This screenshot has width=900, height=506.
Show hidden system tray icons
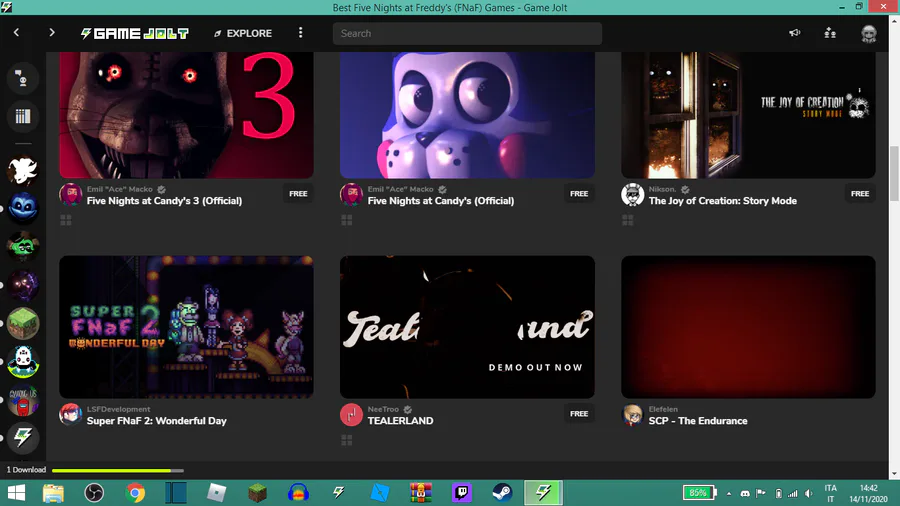729,493
